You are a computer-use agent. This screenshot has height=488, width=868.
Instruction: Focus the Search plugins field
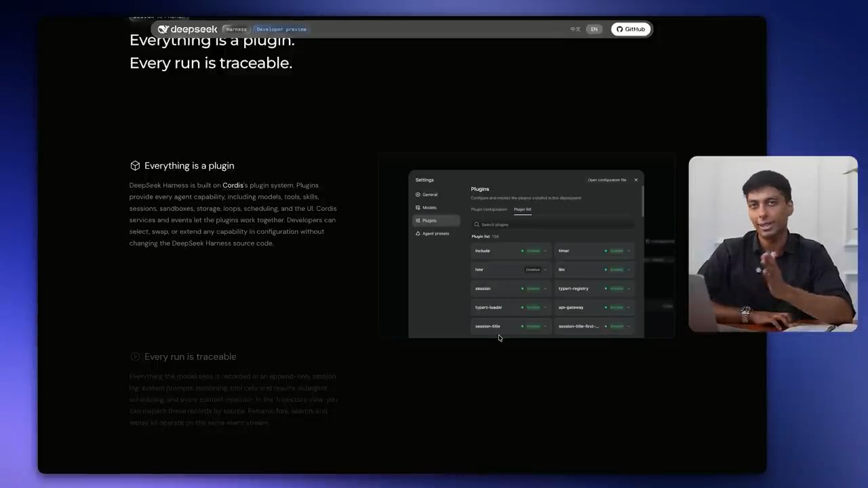[553, 224]
